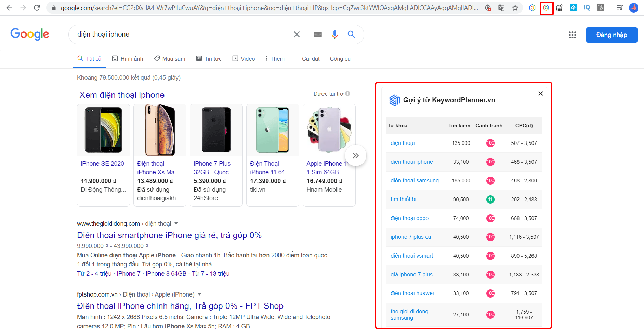Select the Tất cả tab
644x329 pixels.
[90, 59]
